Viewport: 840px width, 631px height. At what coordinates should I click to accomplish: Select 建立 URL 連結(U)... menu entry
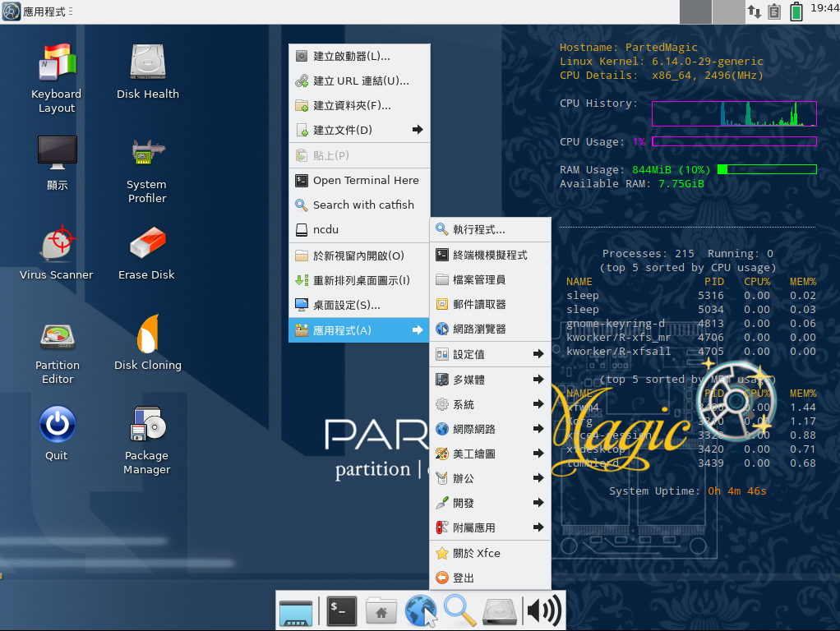coord(359,81)
